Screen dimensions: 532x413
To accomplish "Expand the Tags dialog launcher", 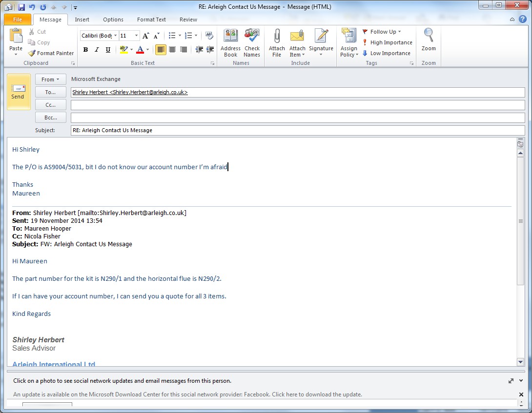I will coord(411,63).
